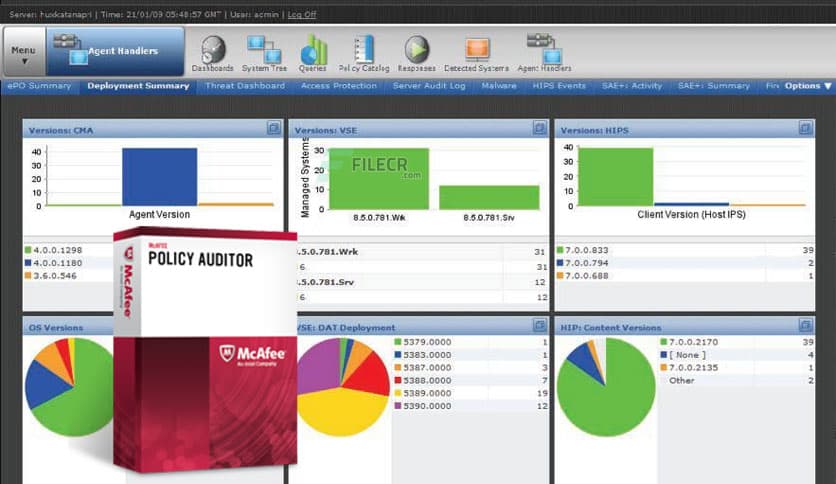Viewport: 836px width, 484px height.
Task: Click the highlighted Agent Handlers header button
Action: tap(115, 51)
